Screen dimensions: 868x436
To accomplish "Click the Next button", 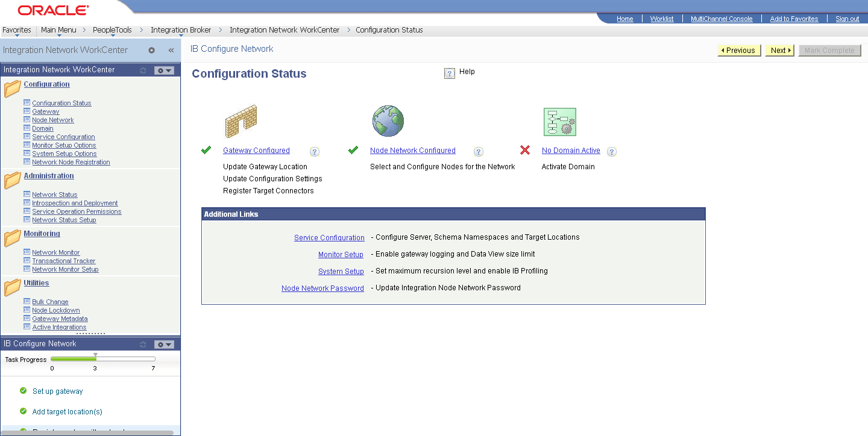I will 778,50.
